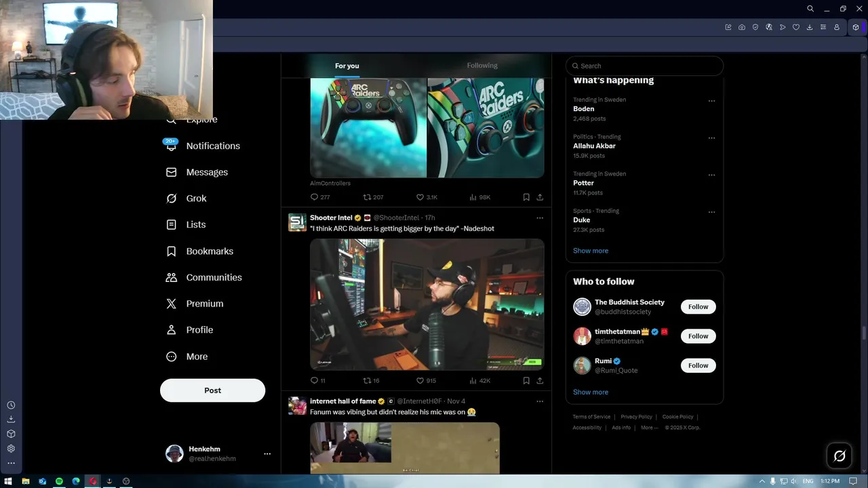The width and height of the screenshot is (868, 488).
Task: Bookmark the Shooter Intel post
Action: pyautogui.click(x=526, y=381)
